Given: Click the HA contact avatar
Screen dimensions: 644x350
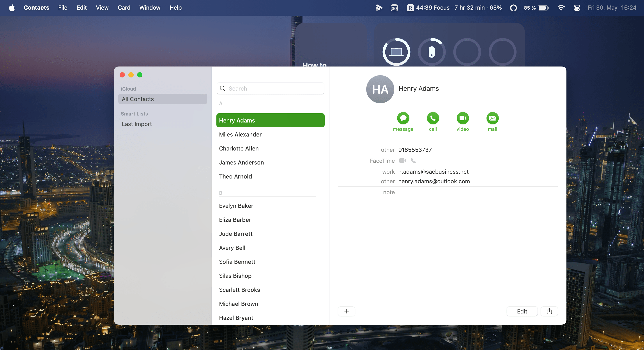Looking at the screenshot, I should (x=380, y=89).
